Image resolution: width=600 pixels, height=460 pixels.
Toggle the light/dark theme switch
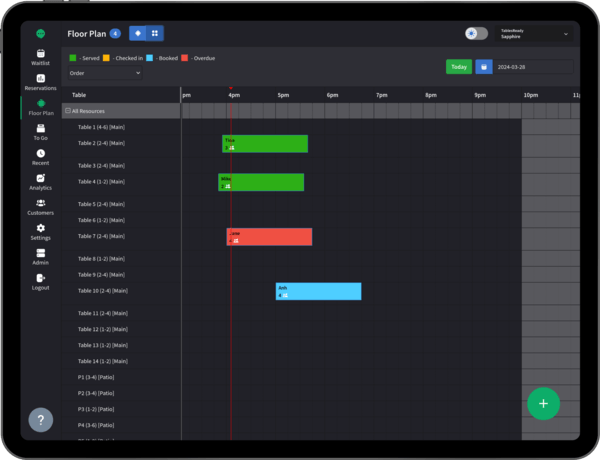[x=476, y=33]
